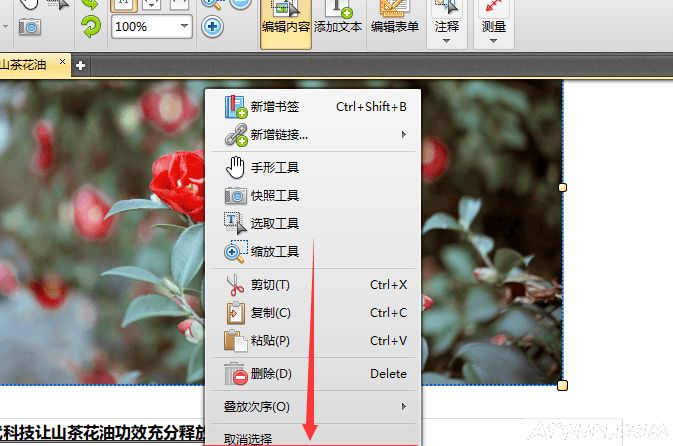673x446 pixels.
Task: Click 删除(D) to delete the image
Action: [314, 373]
